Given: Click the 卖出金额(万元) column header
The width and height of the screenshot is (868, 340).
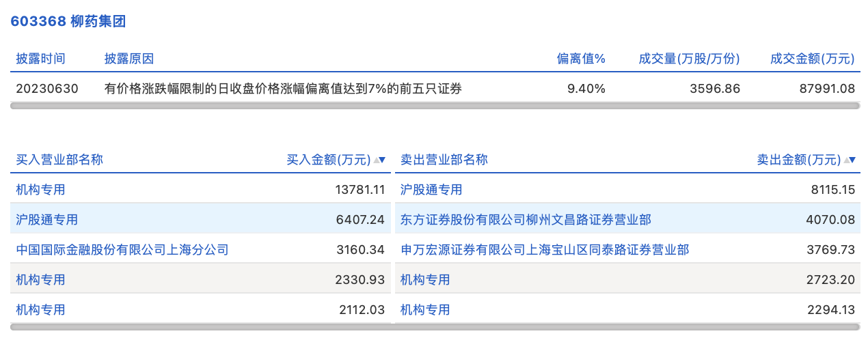Looking at the screenshot, I should point(798,160).
